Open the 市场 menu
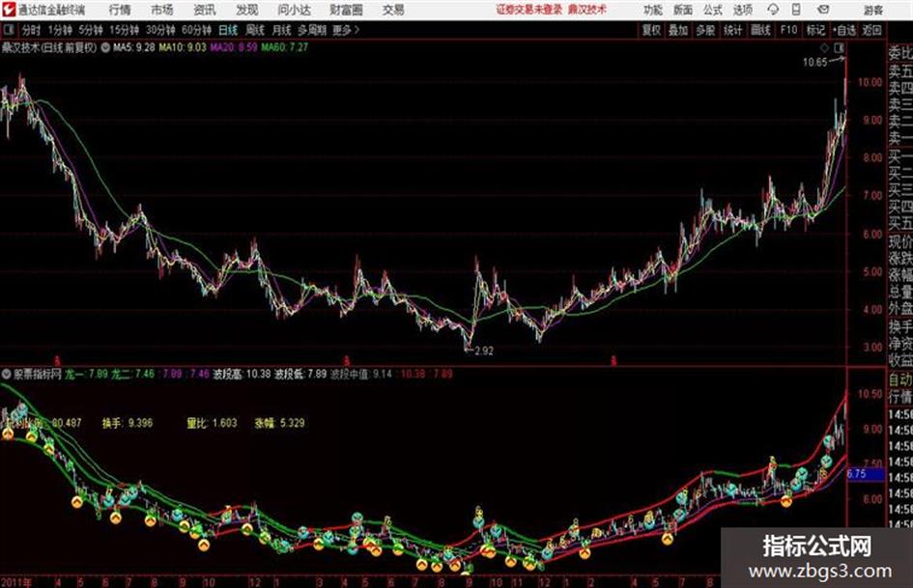This screenshot has height=588, width=913. (x=162, y=10)
